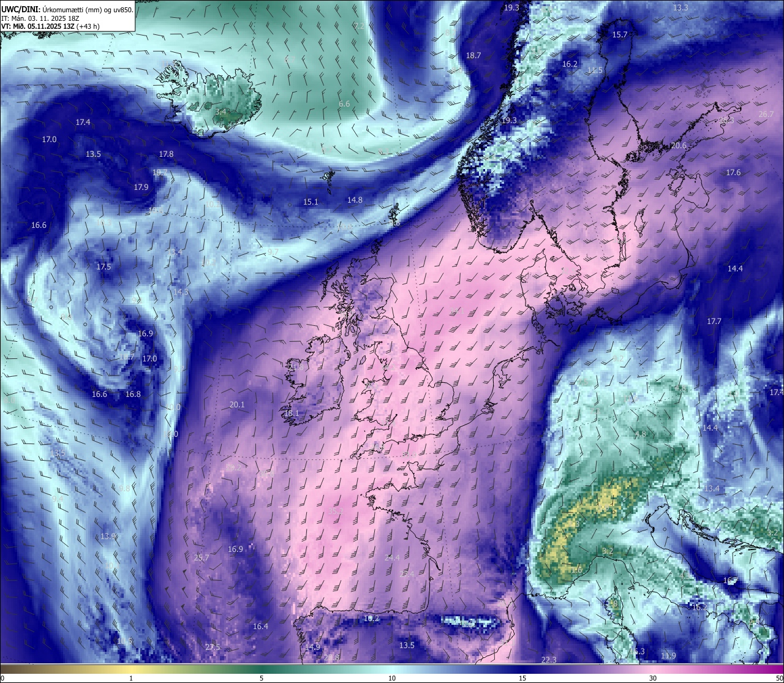The image size is (784, 683).
Task: Click the 13.9 value label
Action: pyautogui.click(x=108, y=535)
